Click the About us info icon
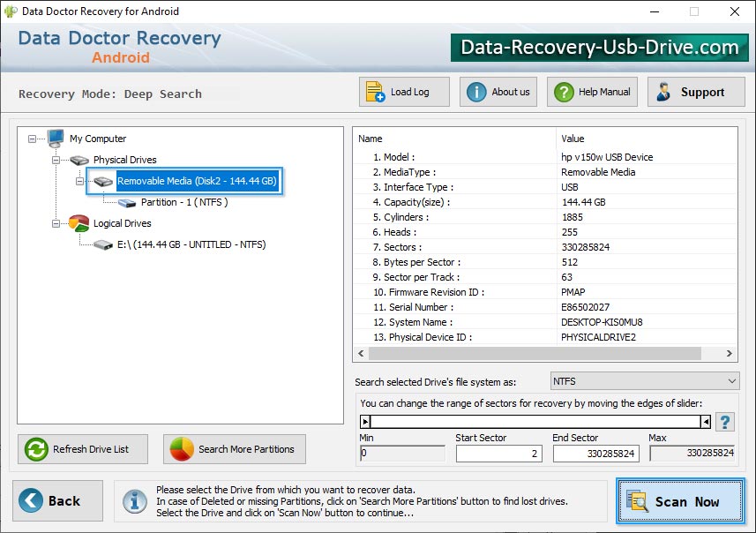Viewport: 756px width, 533px height. pos(476,92)
